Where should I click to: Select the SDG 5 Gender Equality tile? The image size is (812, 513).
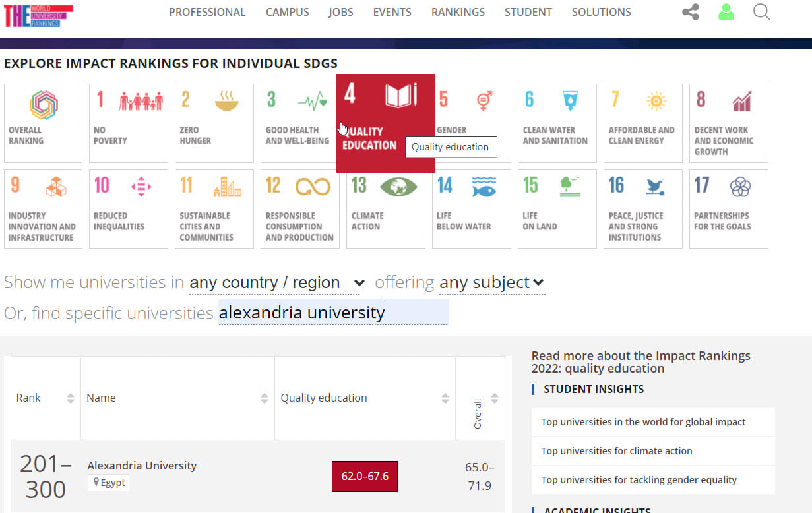point(471,123)
